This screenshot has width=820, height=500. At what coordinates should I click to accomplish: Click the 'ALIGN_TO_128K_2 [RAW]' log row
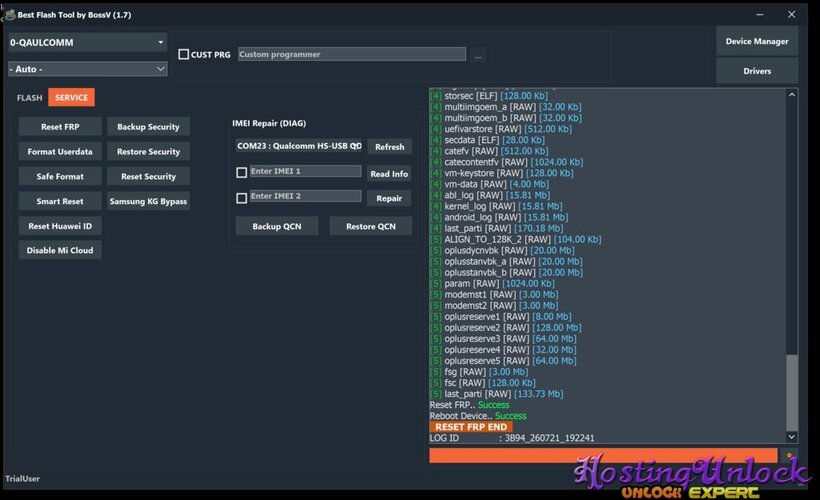click(515, 240)
